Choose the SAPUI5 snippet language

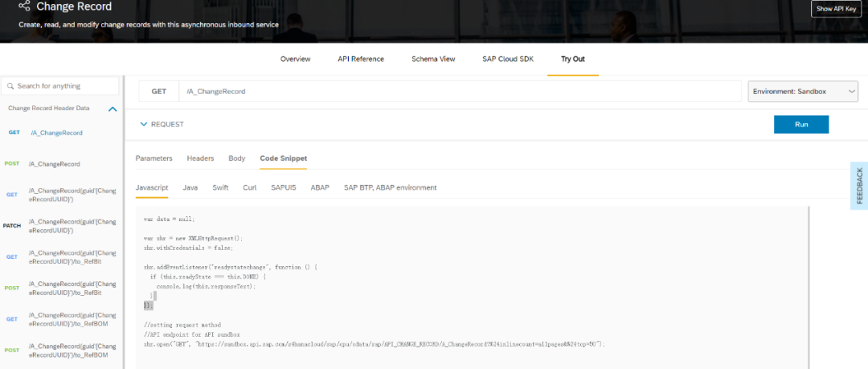click(284, 188)
